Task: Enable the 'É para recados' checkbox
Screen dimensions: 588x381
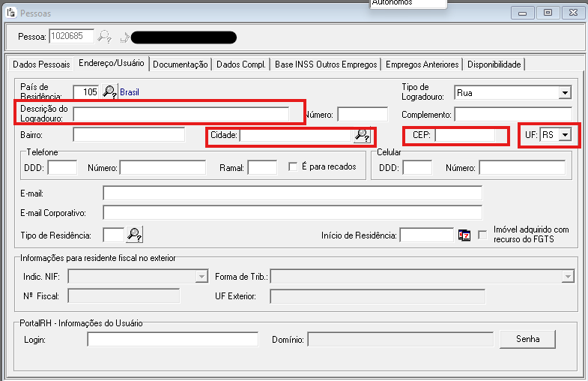Action: pos(294,166)
